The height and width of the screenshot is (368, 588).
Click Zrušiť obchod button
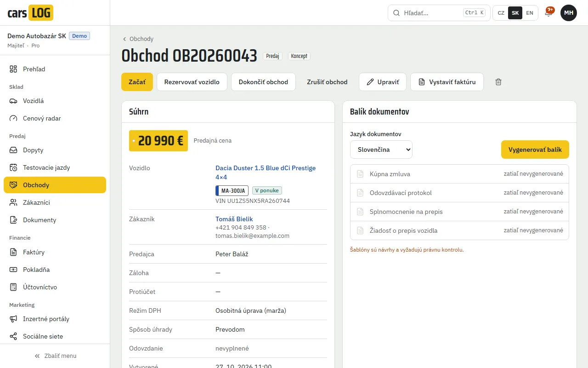pyautogui.click(x=327, y=82)
